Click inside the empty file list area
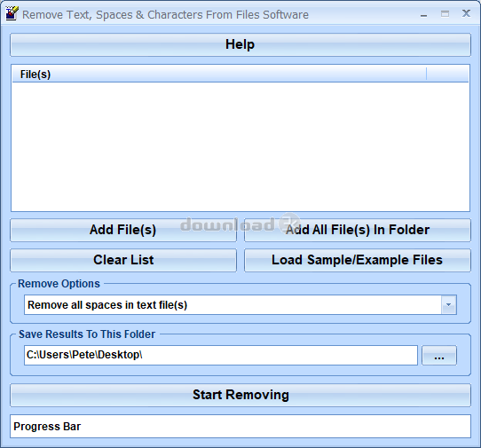Screen dimensions: 481x448 (240, 146)
